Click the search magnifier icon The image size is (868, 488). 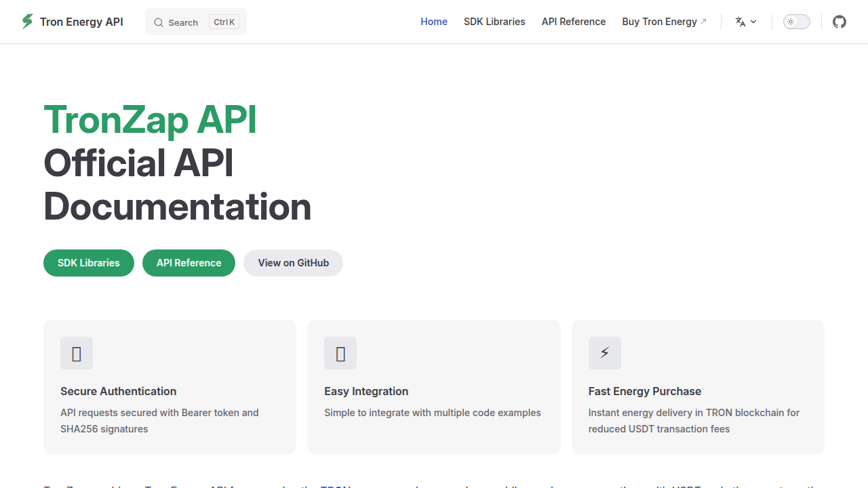tap(159, 22)
